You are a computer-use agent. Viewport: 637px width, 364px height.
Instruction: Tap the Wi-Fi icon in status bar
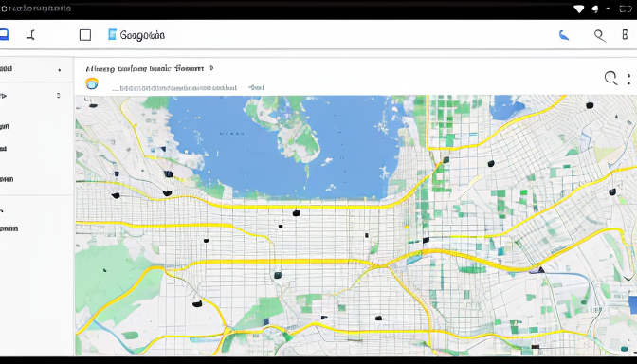[x=579, y=9]
